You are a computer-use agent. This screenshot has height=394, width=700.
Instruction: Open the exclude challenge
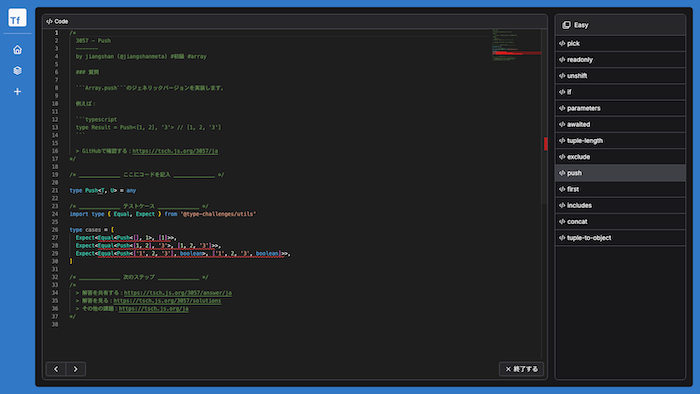pyautogui.click(x=620, y=157)
